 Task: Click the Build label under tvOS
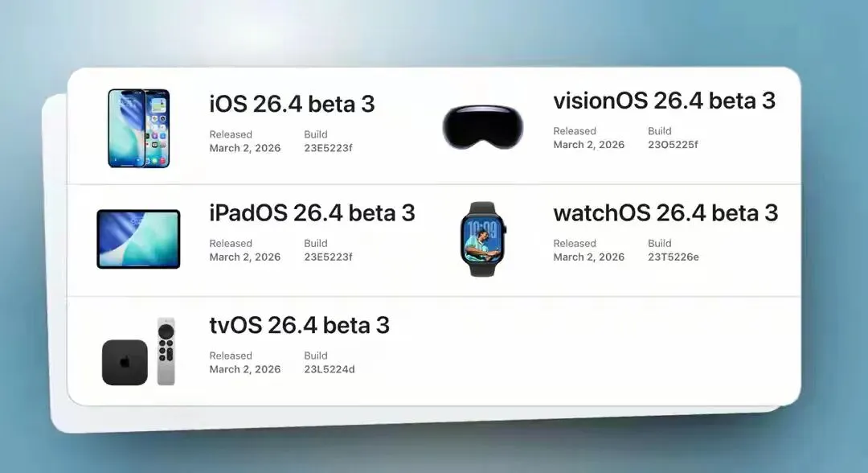316,356
